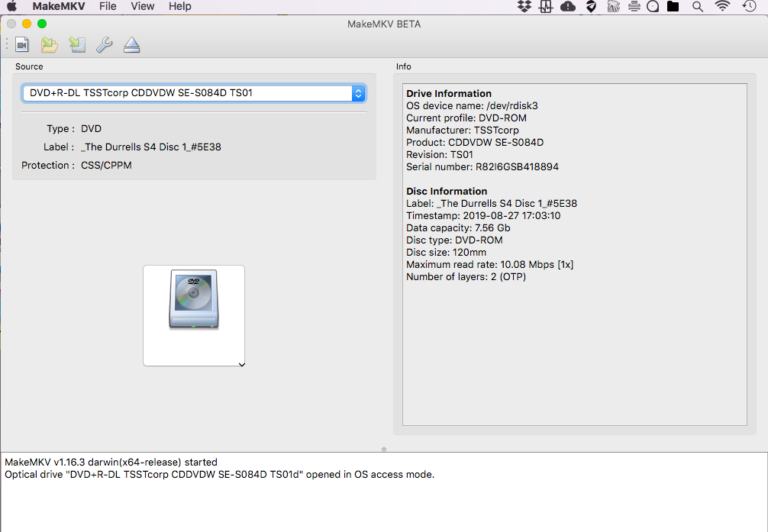Click the small arrow at DVD button corner
The width and height of the screenshot is (768, 532).
(x=241, y=364)
